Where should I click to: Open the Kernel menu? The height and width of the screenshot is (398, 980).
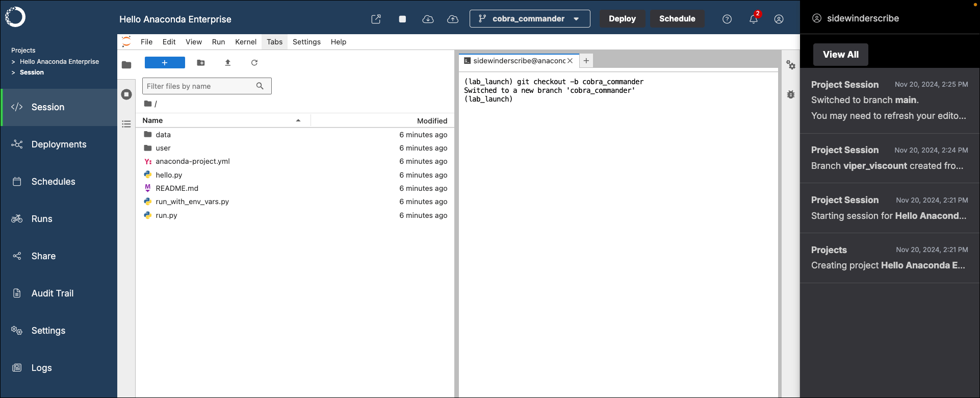(x=246, y=42)
